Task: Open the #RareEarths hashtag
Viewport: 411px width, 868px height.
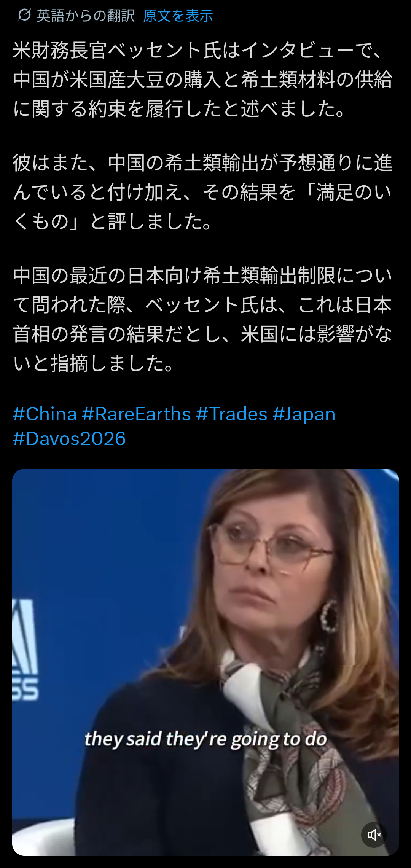Action: point(136,414)
